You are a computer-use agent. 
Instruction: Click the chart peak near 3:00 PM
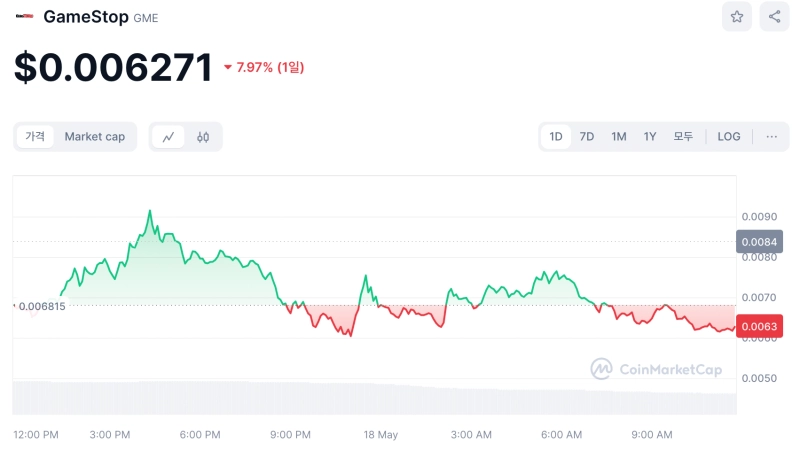click(x=150, y=212)
